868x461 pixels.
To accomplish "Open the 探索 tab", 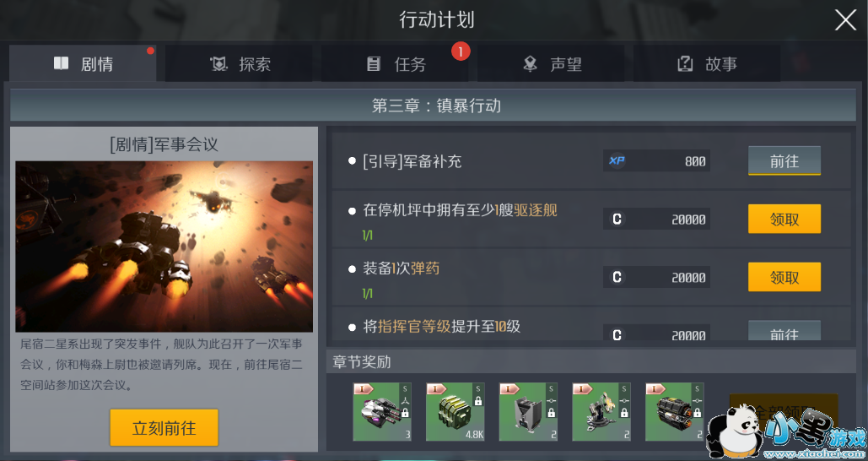I will coord(239,63).
